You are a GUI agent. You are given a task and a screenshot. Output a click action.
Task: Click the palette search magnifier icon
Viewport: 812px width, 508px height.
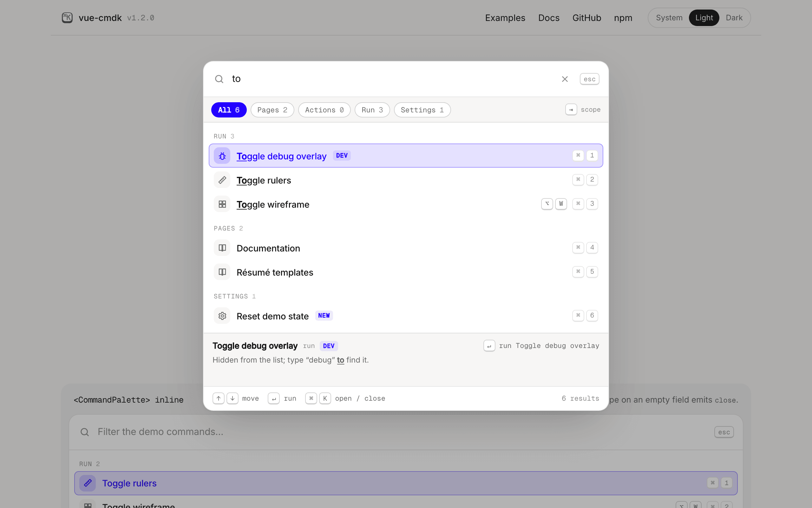[x=219, y=79]
